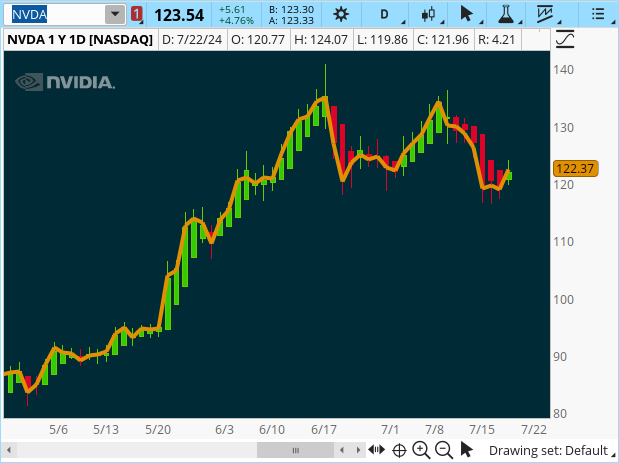Activate the crosshair target icon

(x=399, y=450)
